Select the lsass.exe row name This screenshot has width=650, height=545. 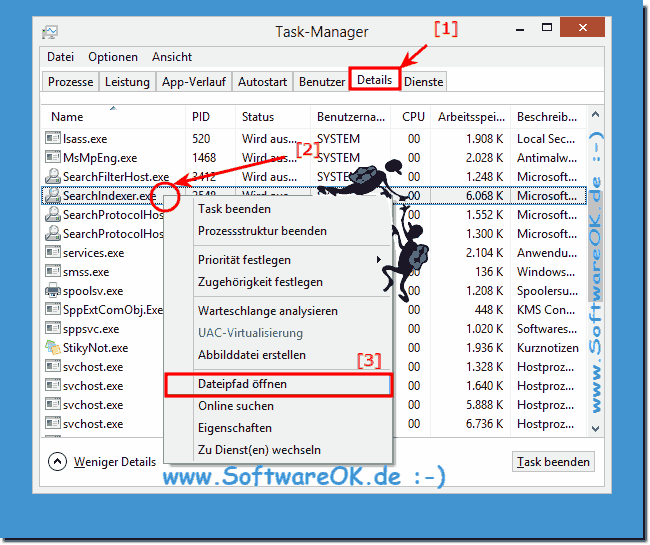click(85, 138)
